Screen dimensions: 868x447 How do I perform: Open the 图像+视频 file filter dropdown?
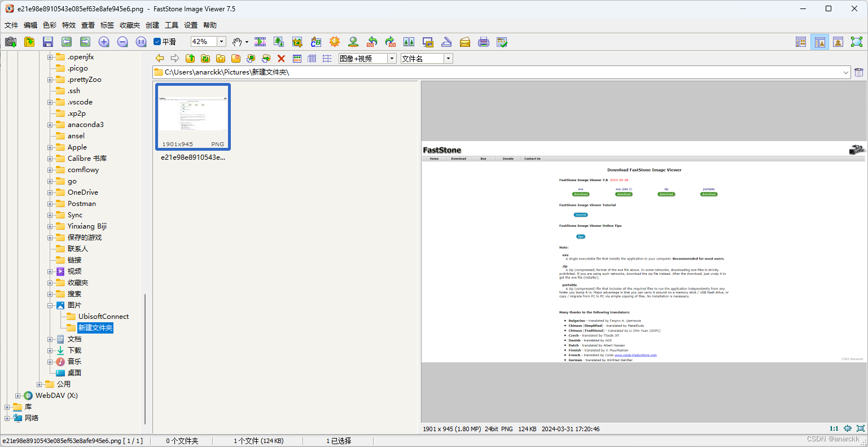[x=392, y=59]
